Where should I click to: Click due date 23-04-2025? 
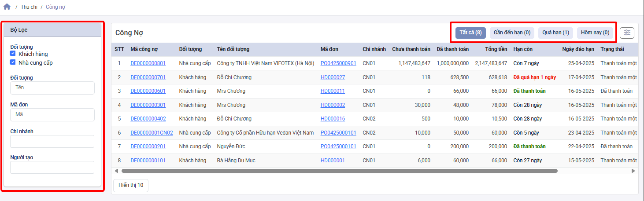coord(581,133)
